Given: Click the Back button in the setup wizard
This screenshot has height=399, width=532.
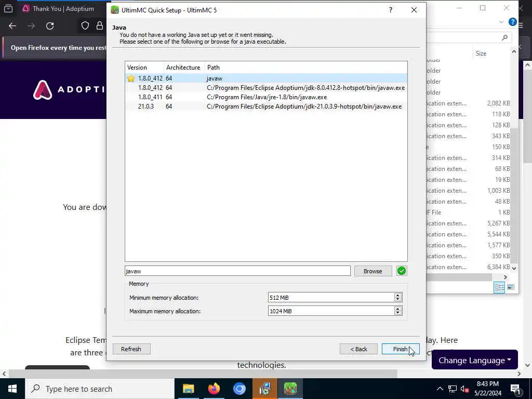Looking at the screenshot, I should point(358,349).
